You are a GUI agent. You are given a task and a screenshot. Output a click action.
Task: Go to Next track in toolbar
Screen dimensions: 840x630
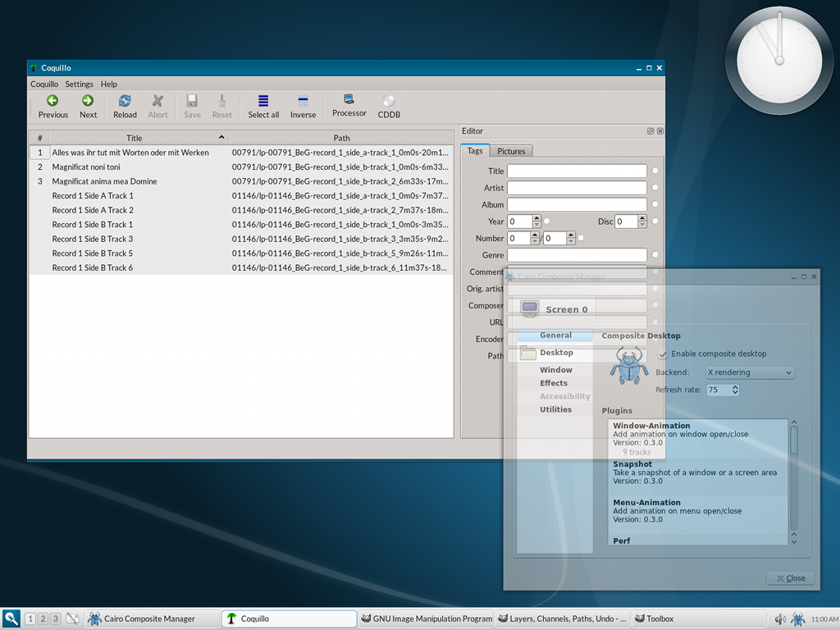click(x=88, y=106)
